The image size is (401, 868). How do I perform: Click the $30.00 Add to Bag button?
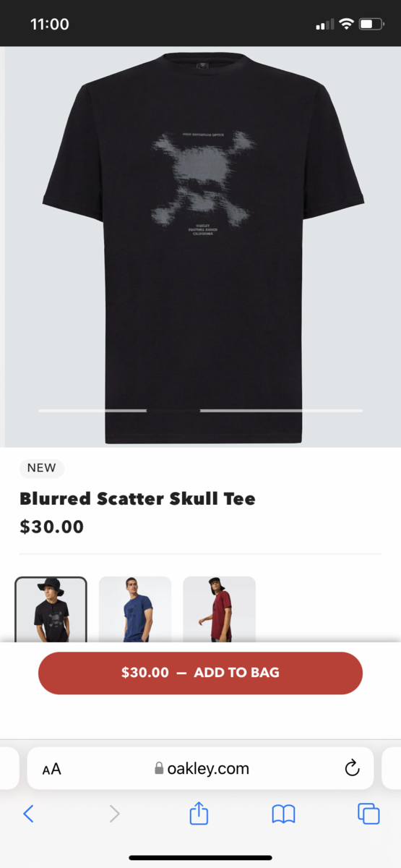pos(200,673)
